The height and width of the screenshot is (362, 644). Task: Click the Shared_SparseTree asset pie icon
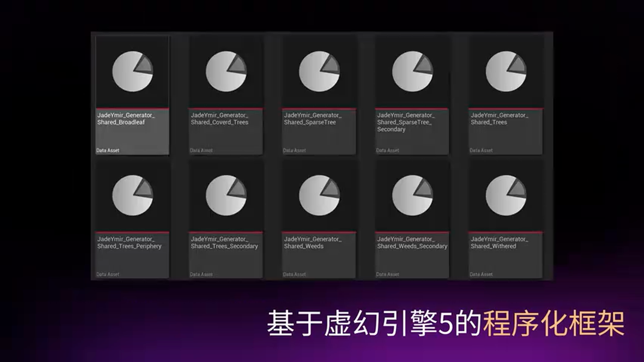319,71
